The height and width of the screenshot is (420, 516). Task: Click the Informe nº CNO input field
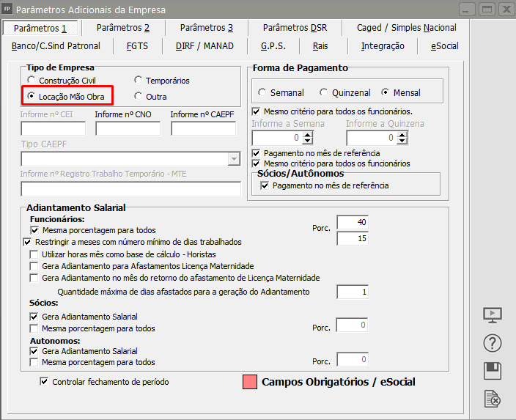pyautogui.click(x=129, y=129)
